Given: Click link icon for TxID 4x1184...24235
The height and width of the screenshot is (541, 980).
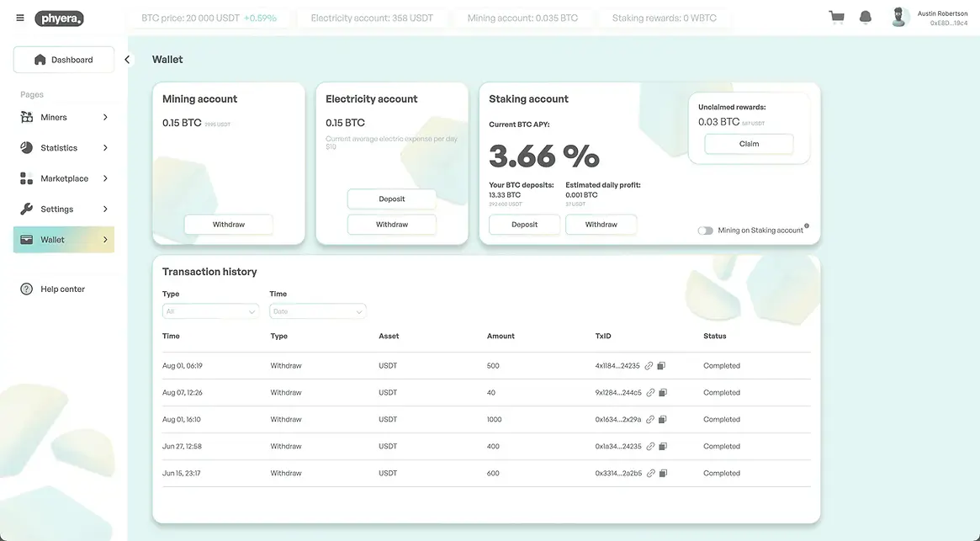Looking at the screenshot, I should point(649,366).
